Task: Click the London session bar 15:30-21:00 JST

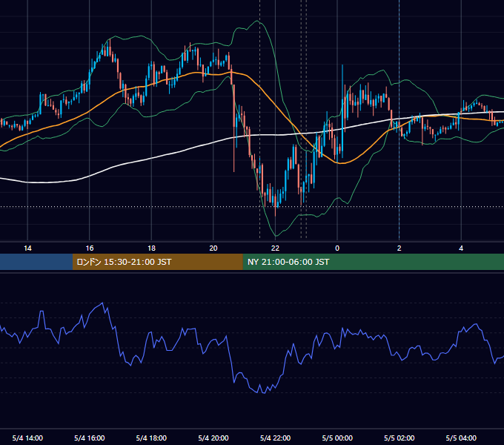Action: click(x=157, y=262)
